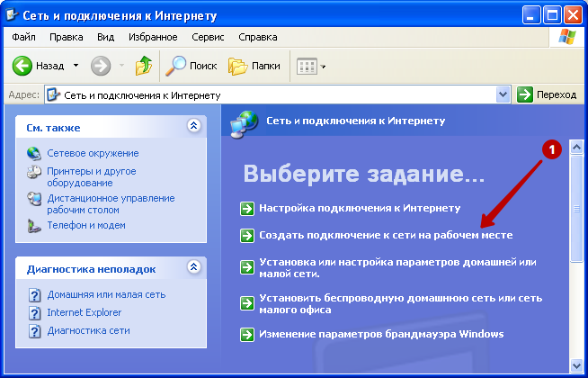
Task: Click the scrollbar up arrow
Action: tap(576, 147)
